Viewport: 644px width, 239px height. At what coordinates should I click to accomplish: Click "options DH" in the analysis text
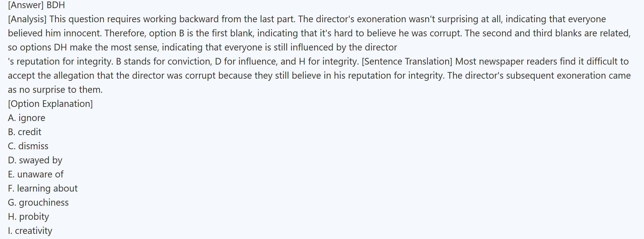click(x=43, y=47)
